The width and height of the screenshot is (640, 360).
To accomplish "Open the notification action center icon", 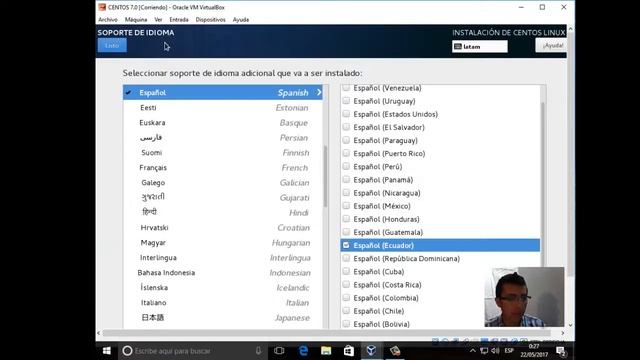I will 561,351.
